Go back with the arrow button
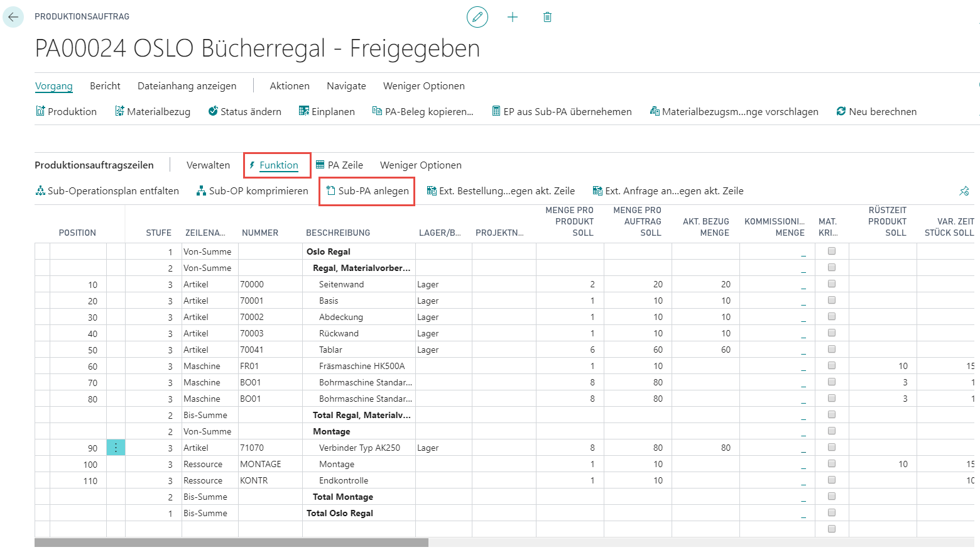The image size is (980, 552). [x=13, y=17]
